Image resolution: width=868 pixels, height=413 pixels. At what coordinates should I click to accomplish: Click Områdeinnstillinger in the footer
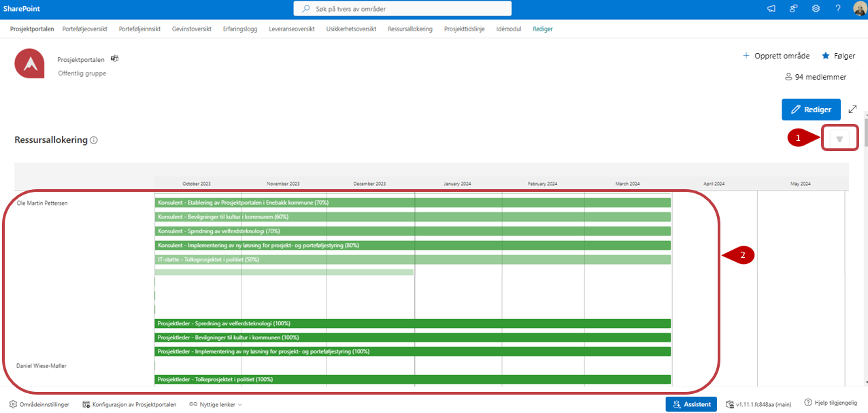[x=39, y=404]
